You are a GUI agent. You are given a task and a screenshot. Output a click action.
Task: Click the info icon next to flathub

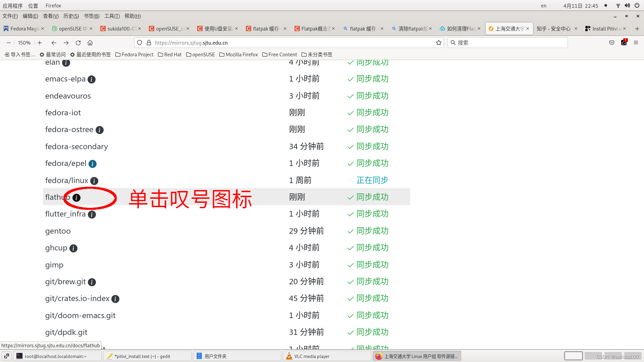76,198
